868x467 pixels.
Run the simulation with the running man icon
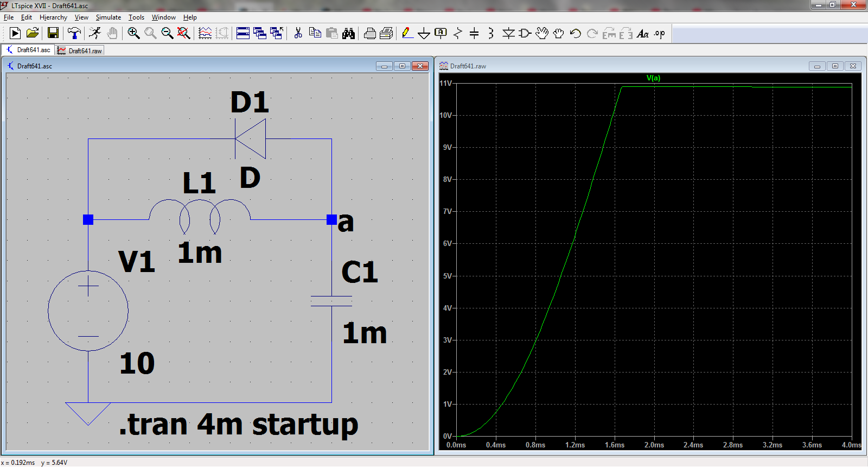tap(95, 33)
